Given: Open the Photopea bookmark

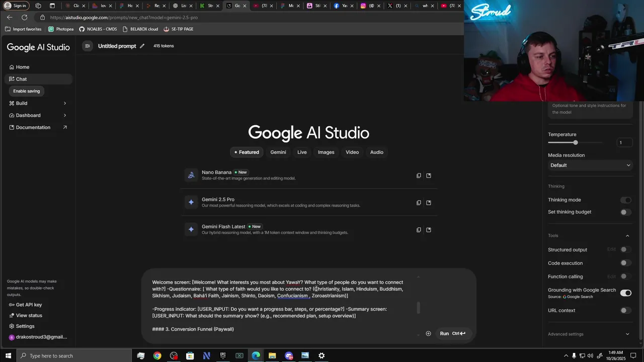Looking at the screenshot, I should tap(60, 29).
